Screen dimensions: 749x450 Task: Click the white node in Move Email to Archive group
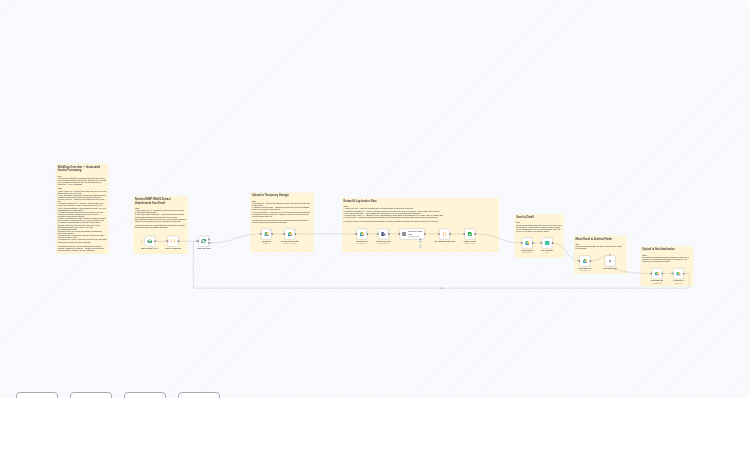(609, 260)
